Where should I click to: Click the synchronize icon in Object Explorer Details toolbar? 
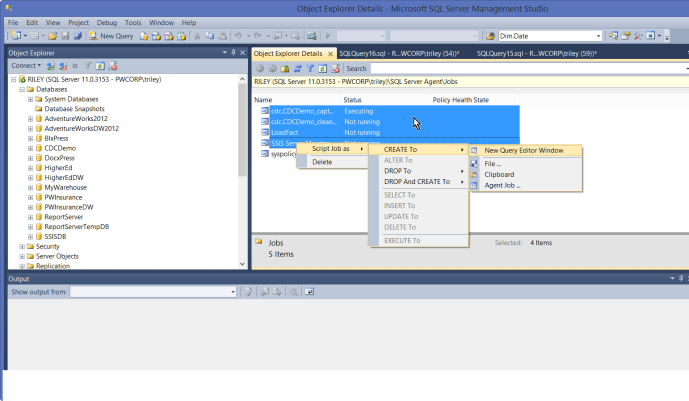pos(295,68)
